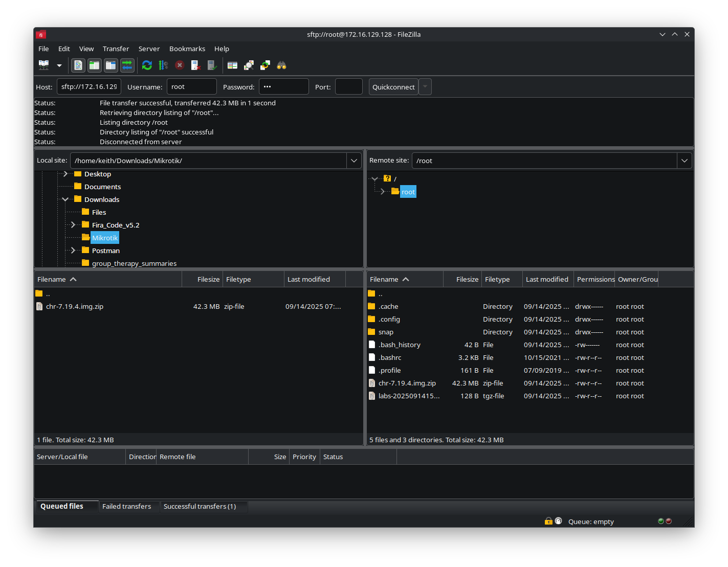Click the Password input field
728x567 pixels.
coord(284,86)
